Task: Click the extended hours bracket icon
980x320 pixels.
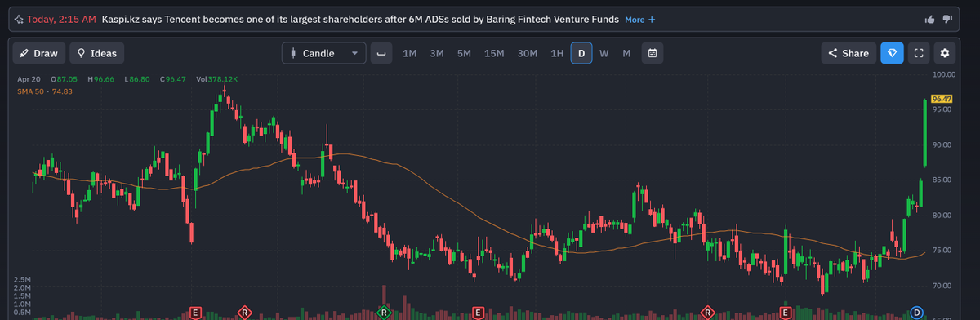Action: [381, 53]
